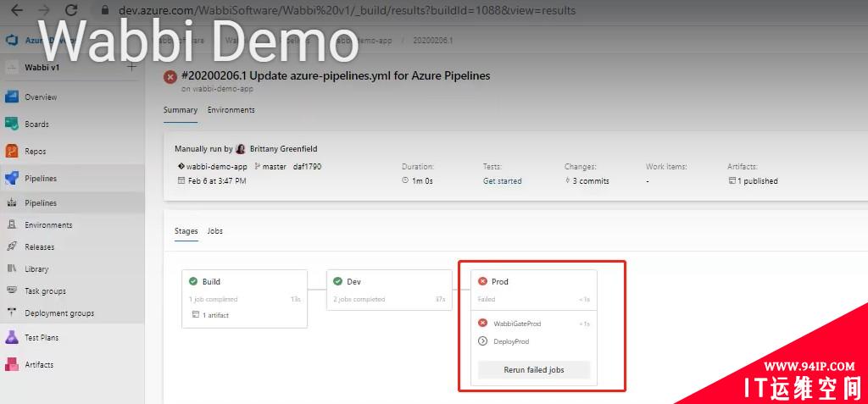Open Overview from the sidebar

pyautogui.click(x=41, y=97)
